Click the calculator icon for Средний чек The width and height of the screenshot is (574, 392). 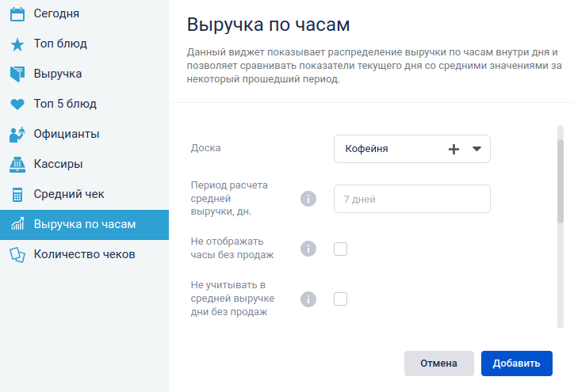pyautogui.click(x=17, y=195)
